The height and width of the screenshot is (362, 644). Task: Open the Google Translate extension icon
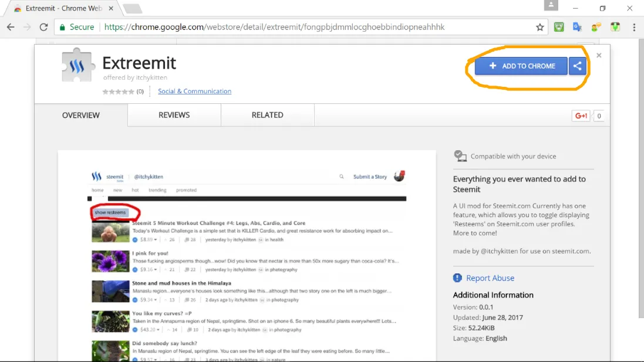(577, 27)
